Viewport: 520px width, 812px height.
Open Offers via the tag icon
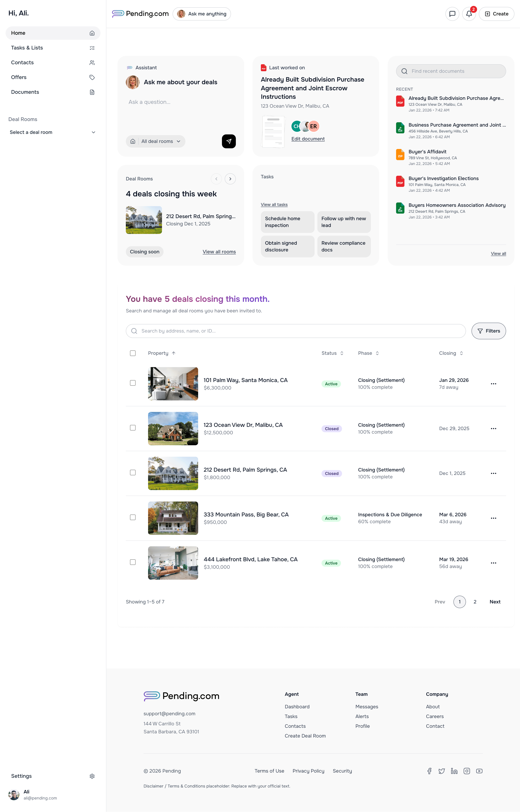coord(92,77)
